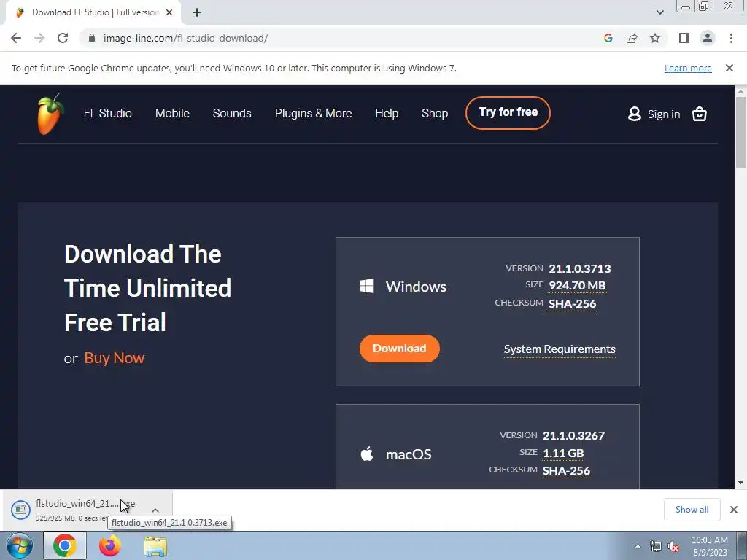Click the Sign in text

tap(664, 114)
